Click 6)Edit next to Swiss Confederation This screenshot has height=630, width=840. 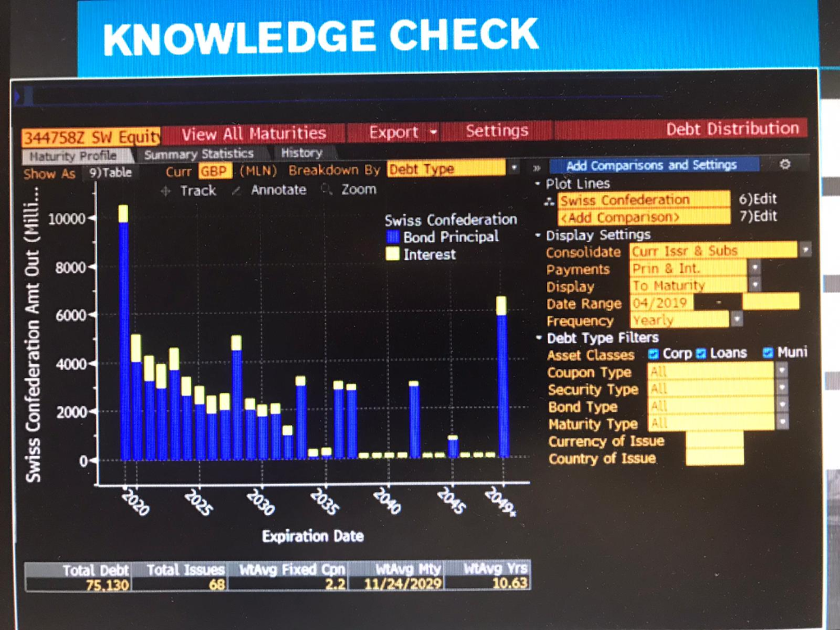pos(757,199)
